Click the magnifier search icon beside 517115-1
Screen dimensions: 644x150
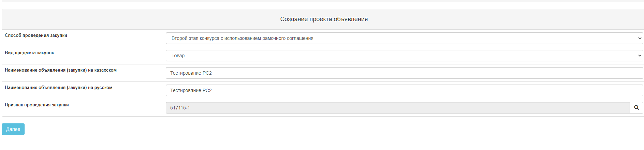point(636,108)
